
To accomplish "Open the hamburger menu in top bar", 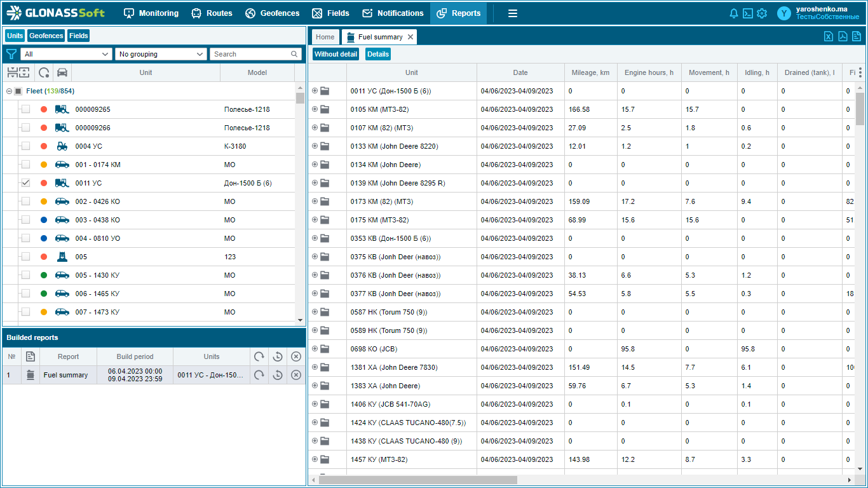I will click(x=513, y=13).
